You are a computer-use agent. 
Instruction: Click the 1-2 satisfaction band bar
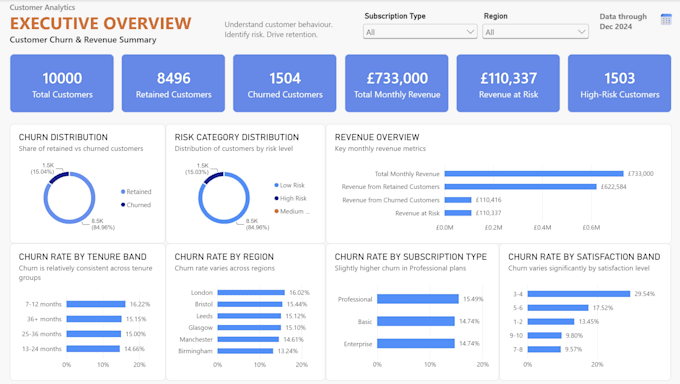coord(551,322)
